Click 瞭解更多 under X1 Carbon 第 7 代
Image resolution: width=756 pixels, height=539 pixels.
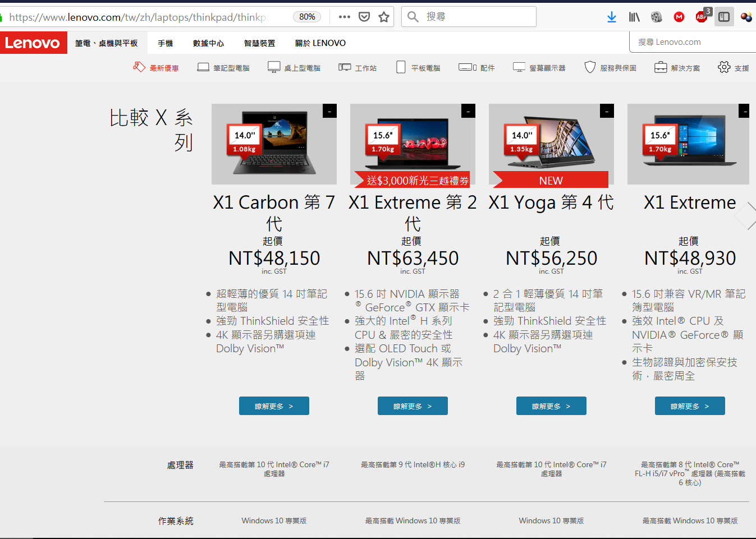(x=274, y=406)
